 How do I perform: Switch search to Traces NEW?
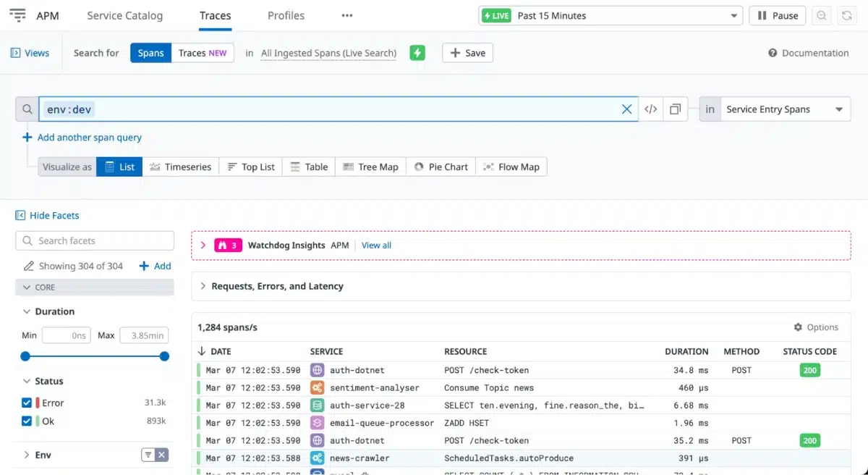pyautogui.click(x=203, y=53)
